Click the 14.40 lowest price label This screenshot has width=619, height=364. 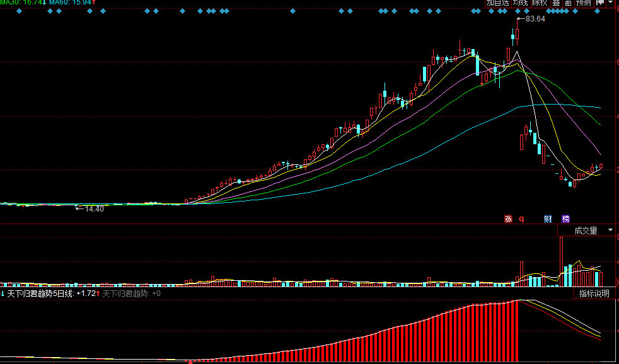pyautogui.click(x=93, y=208)
